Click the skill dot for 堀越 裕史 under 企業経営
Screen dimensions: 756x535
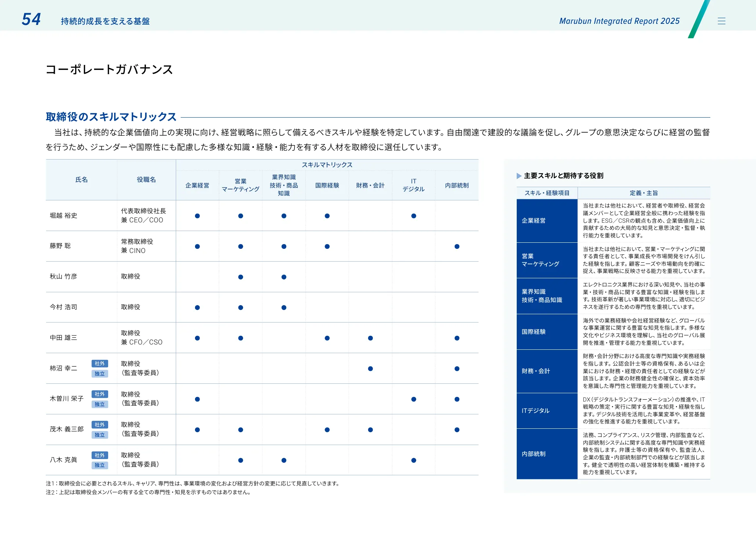point(197,216)
